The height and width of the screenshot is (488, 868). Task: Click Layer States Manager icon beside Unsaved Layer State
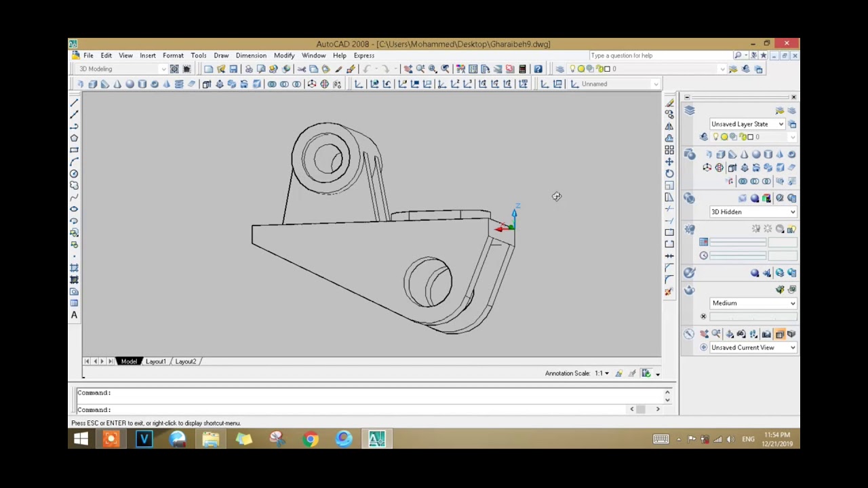pyautogui.click(x=792, y=124)
